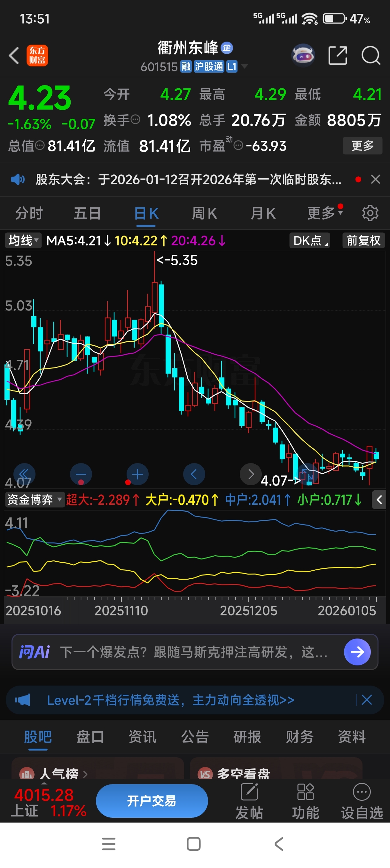Expand 更多 chart period dropdown
Image resolution: width=390 pixels, height=868 pixels.
point(325,213)
